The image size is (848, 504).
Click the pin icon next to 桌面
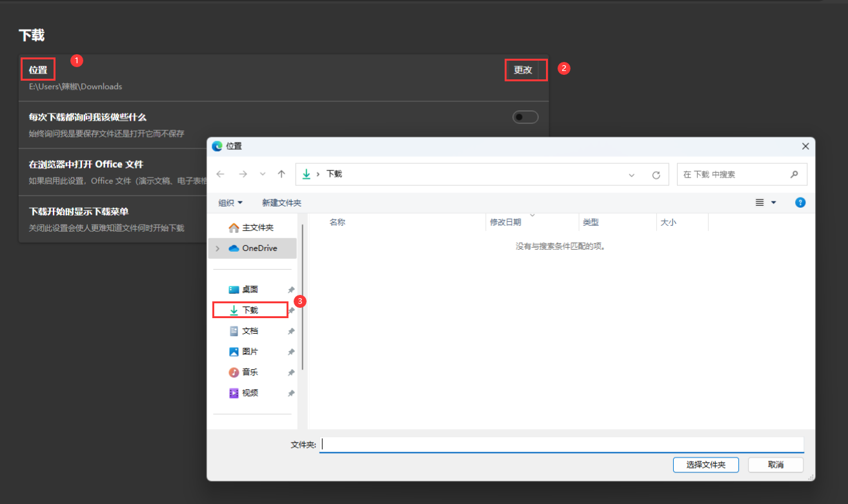point(291,290)
